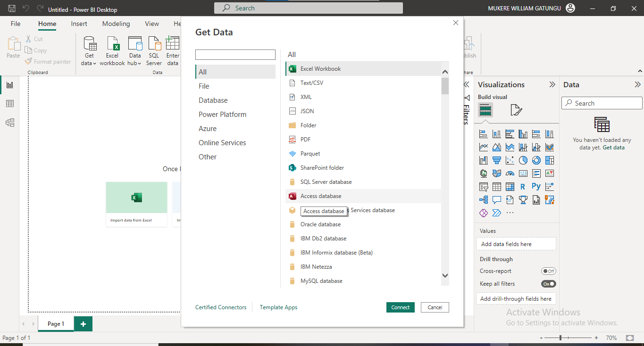644x346 pixels.
Task: Choose the gauge visual icon
Action: [x=510, y=173]
